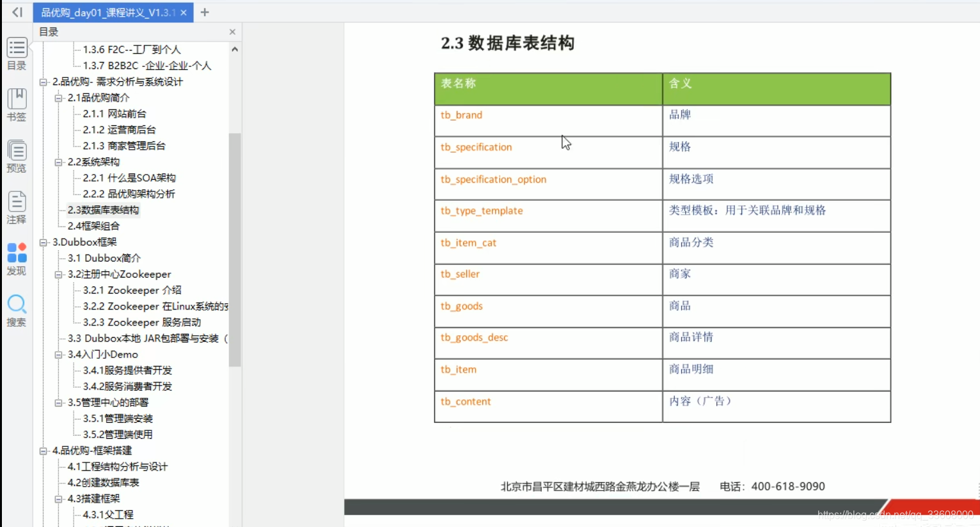Open outline item 2.1.2 运营商后台
Screen dimensions: 980x527
pyautogui.click(x=120, y=129)
